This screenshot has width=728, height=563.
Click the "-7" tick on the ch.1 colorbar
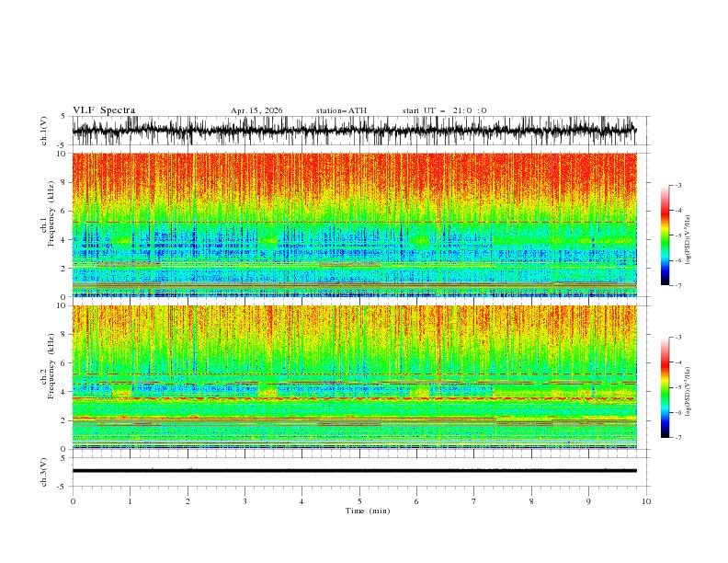677,285
